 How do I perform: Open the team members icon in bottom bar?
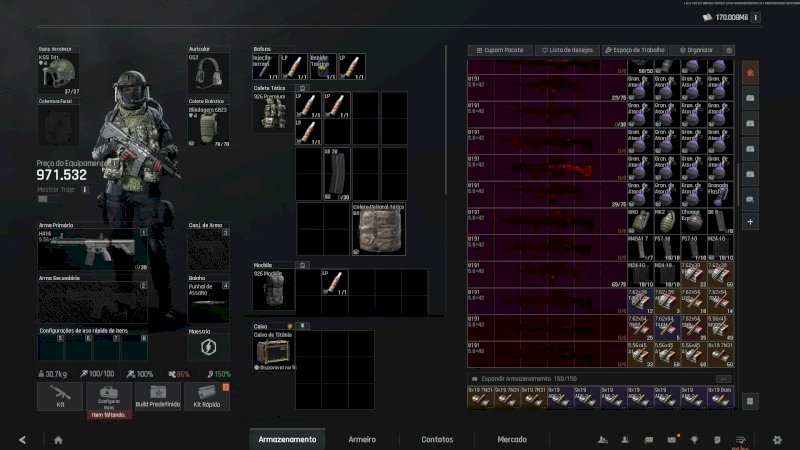(603, 439)
